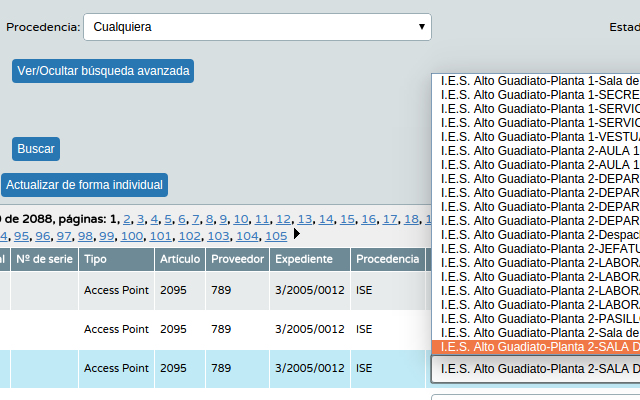Click Actualizar de forma individual button
Image resolution: width=640 pixels, height=400 pixels.
pyautogui.click(x=84, y=185)
